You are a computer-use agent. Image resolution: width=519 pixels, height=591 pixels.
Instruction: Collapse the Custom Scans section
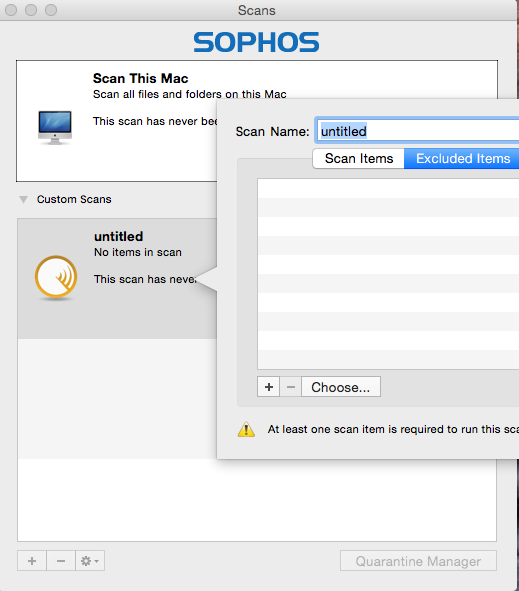pyautogui.click(x=23, y=199)
